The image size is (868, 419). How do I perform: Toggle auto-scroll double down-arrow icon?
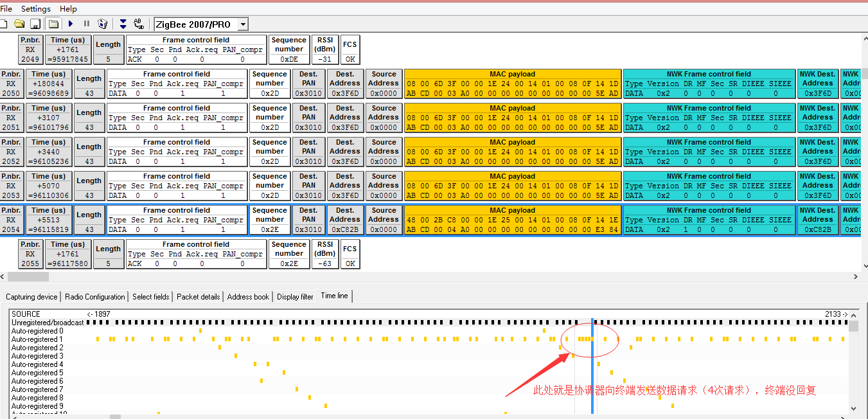click(x=123, y=24)
